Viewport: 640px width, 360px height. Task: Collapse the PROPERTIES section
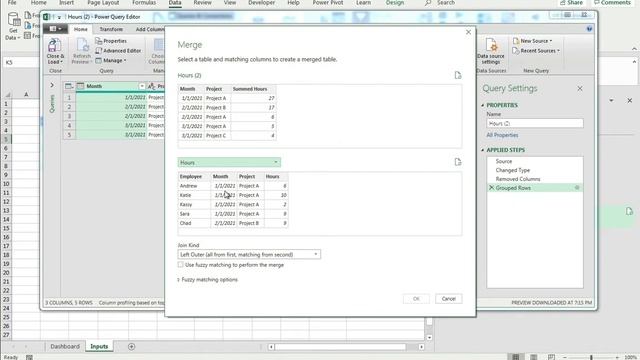(x=482, y=105)
